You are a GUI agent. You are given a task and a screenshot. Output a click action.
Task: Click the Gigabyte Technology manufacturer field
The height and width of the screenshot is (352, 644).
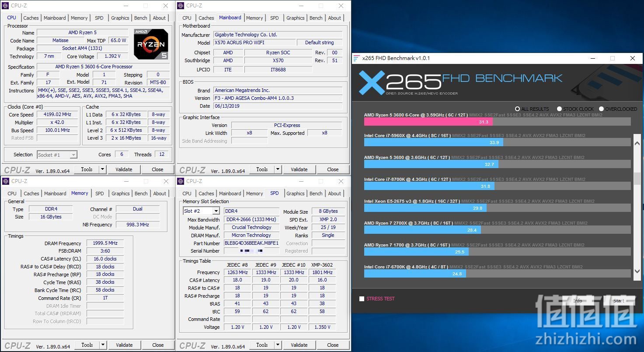click(x=278, y=35)
